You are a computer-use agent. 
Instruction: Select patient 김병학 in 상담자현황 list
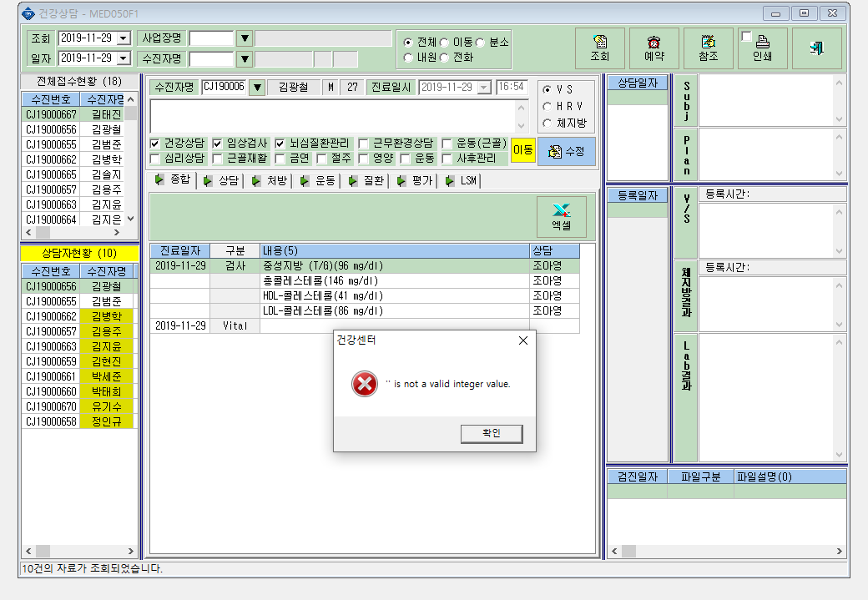[79, 316]
